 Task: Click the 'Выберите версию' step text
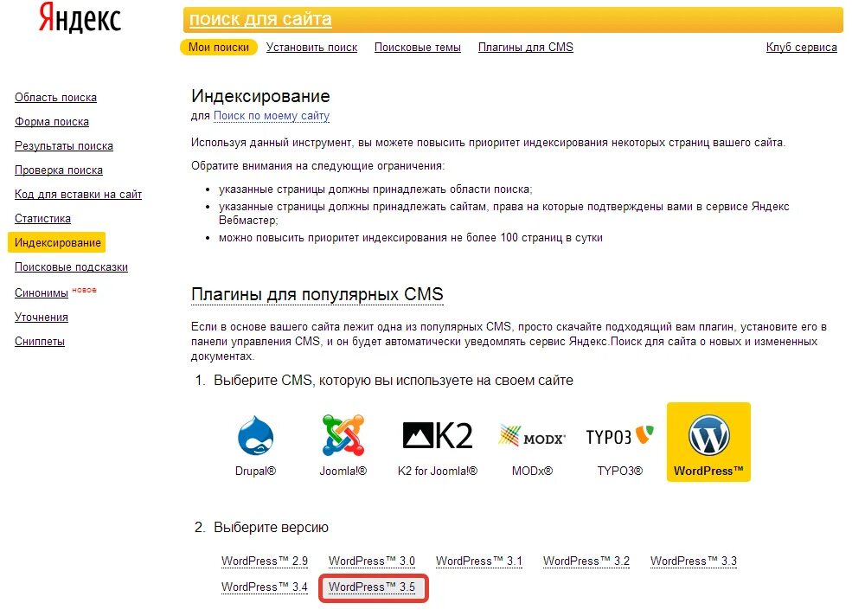[x=271, y=528]
